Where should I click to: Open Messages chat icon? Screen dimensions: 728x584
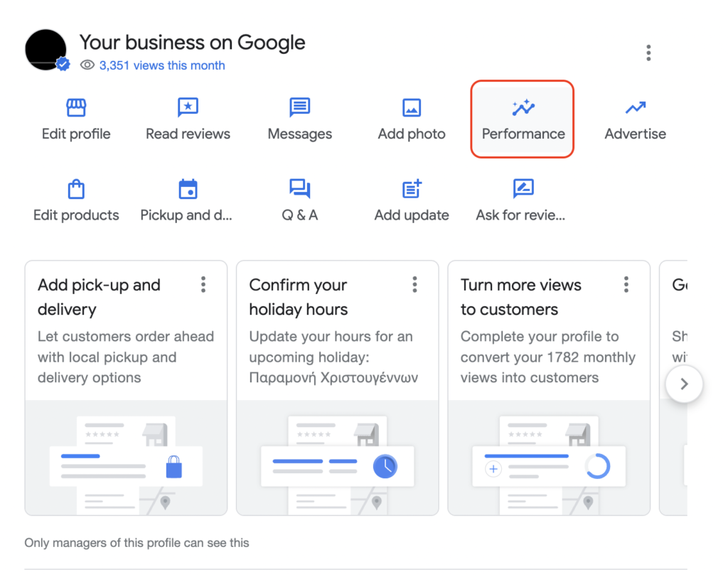[x=299, y=108]
